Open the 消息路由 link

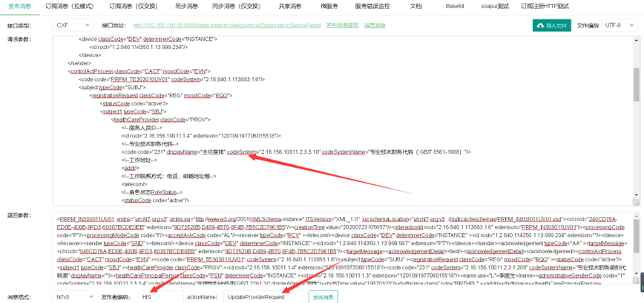coord(375,25)
